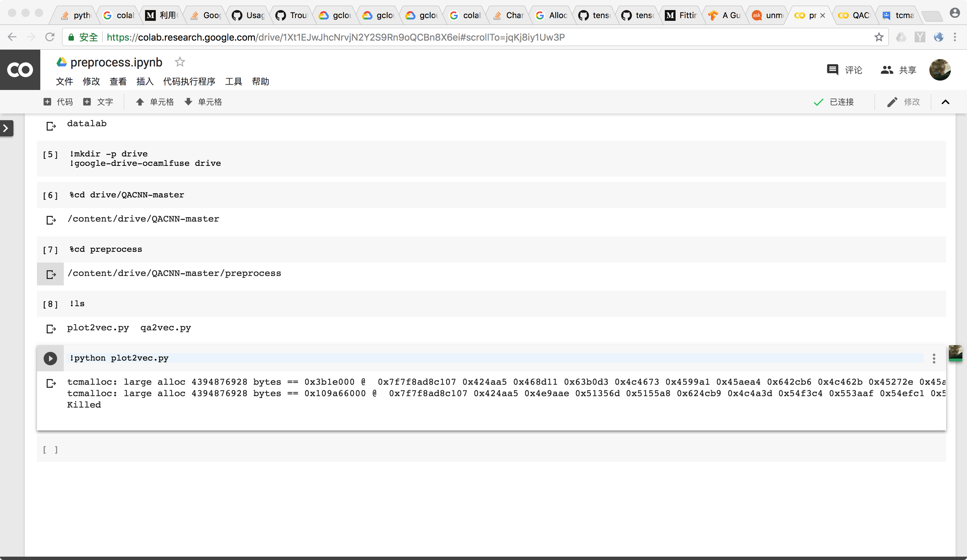The image size is (967, 560).
Task: Open cell options three-dot menu
Action: tap(934, 358)
